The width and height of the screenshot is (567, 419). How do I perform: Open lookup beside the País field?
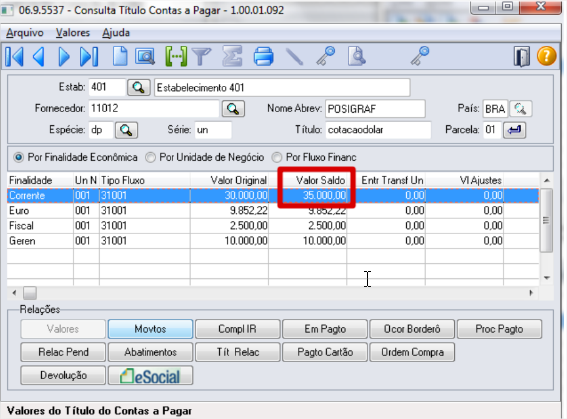(x=520, y=108)
